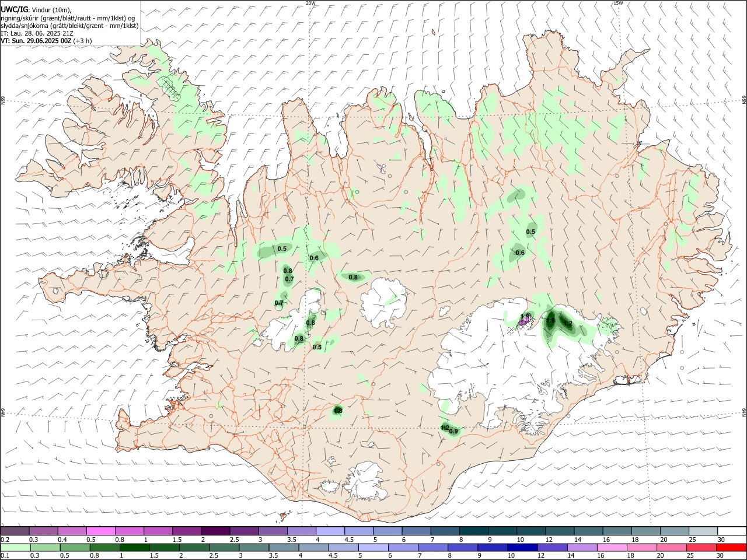Click the 0.7 value directly beneath 0.8 on map
This screenshot has height=560, width=747.
click(289, 279)
